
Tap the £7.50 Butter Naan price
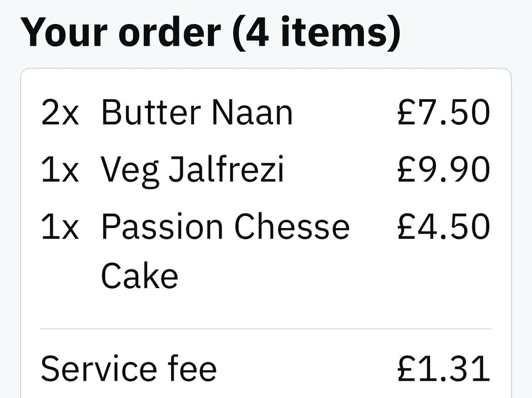443,113
